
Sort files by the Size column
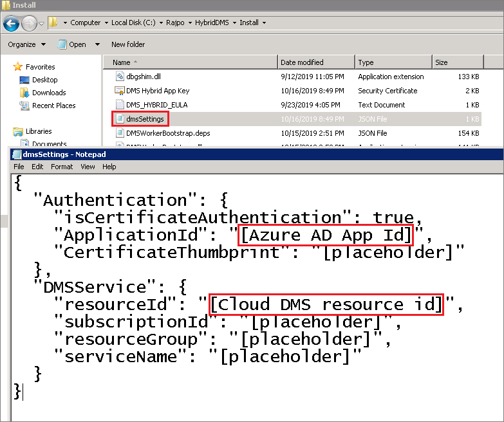[x=458, y=62]
